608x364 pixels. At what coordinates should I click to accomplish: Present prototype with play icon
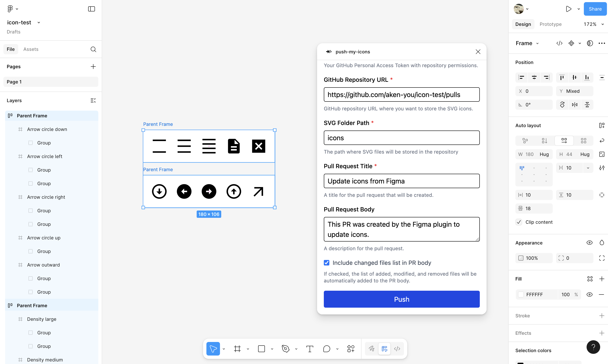pyautogui.click(x=568, y=9)
